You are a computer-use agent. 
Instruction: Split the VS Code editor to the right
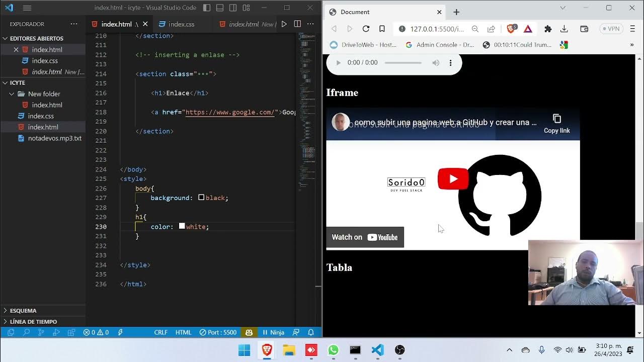point(297,24)
